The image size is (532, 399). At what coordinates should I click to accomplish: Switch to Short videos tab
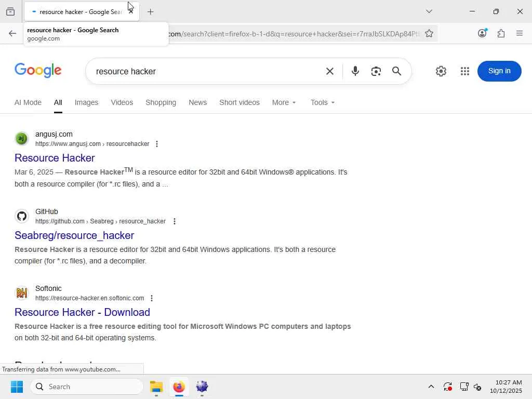click(240, 102)
